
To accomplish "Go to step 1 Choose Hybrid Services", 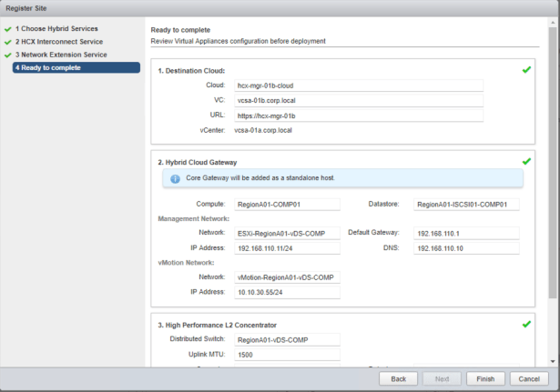I will (56, 28).
